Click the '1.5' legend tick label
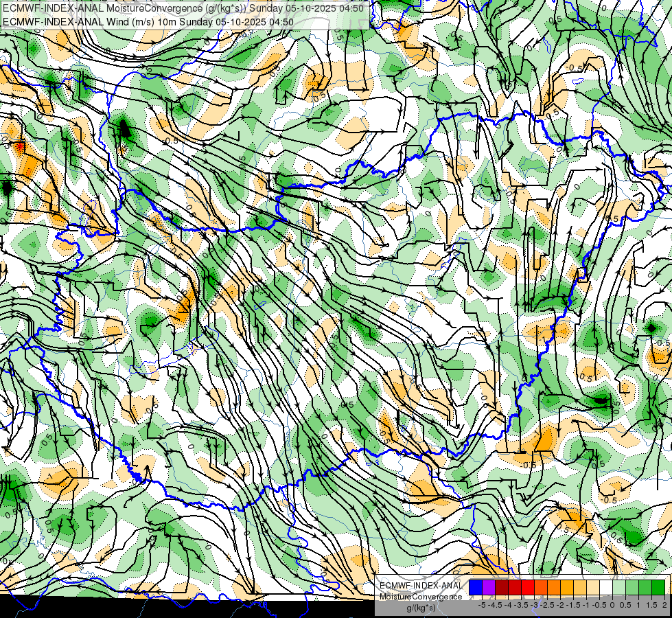Screen dimensions: 672x618 [x=652, y=605]
